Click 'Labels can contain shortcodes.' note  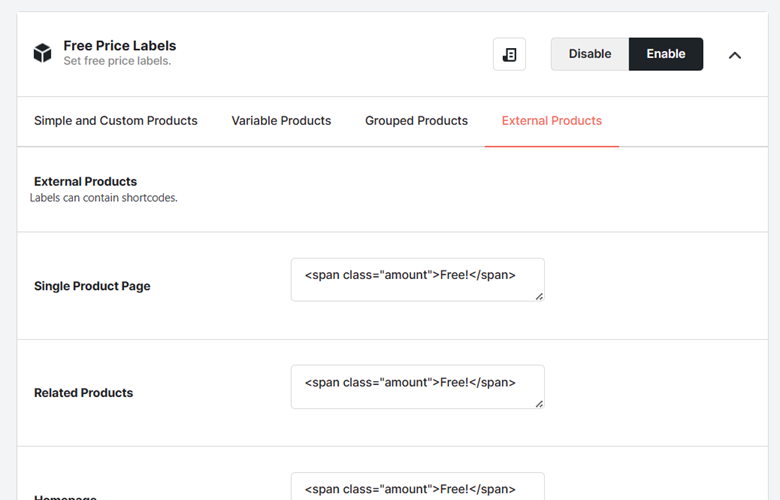tap(103, 198)
